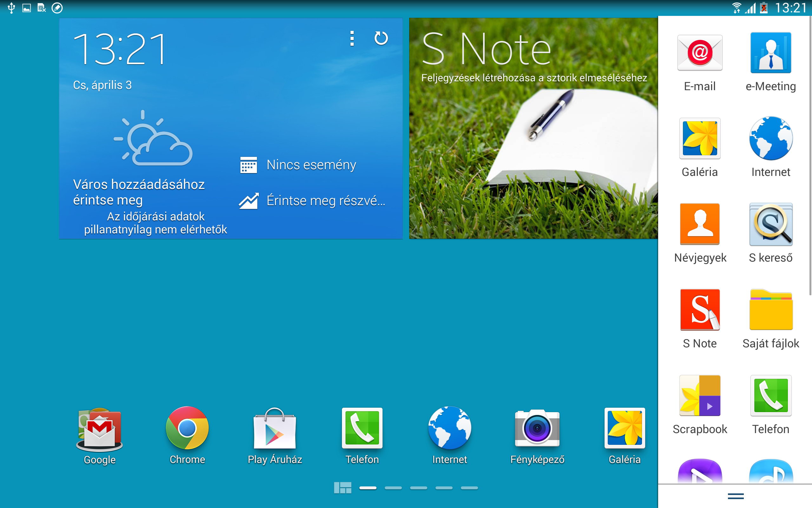Tap the Wi-Fi status icon
This screenshot has height=508, width=812.
pyautogui.click(x=736, y=8)
